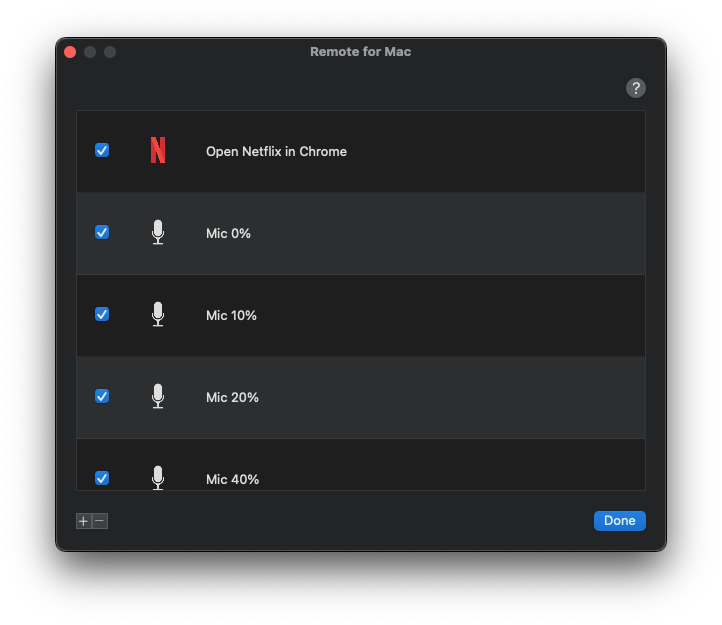The width and height of the screenshot is (722, 625).
Task: Click the microphone icon for Mic 10%
Action: (158, 315)
